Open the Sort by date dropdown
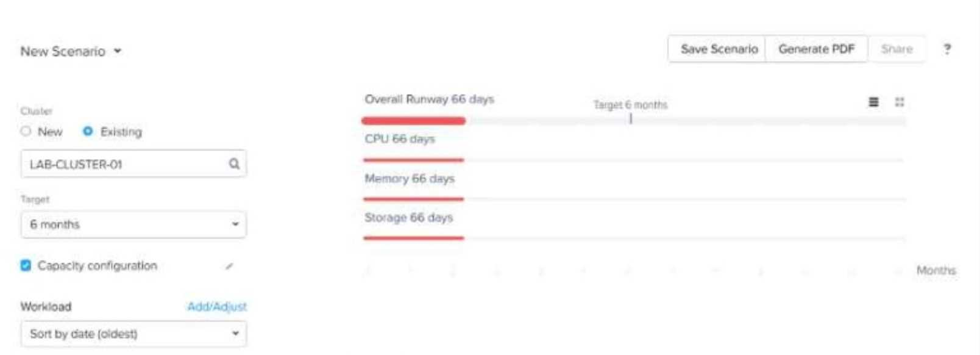 pos(133,334)
